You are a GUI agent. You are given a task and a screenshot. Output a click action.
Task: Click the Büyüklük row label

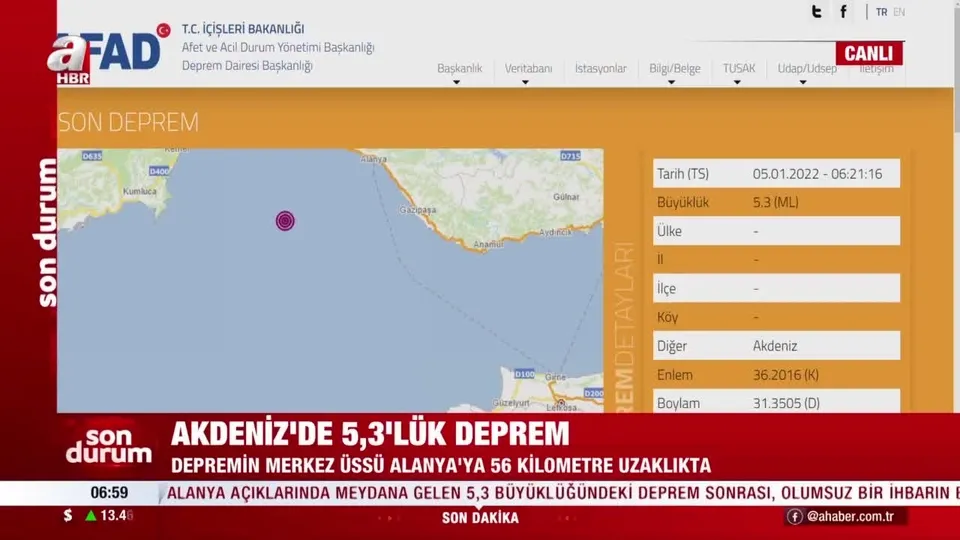[x=683, y=202]
